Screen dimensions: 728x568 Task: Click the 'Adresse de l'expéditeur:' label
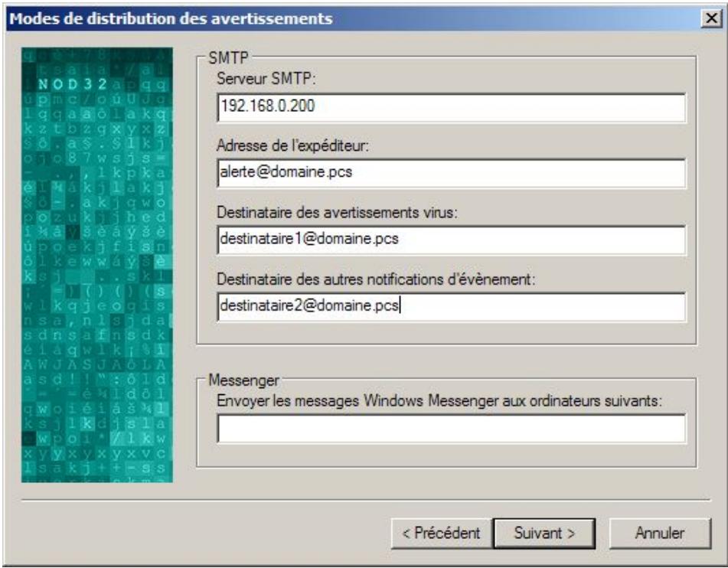[x=292, y=145]
